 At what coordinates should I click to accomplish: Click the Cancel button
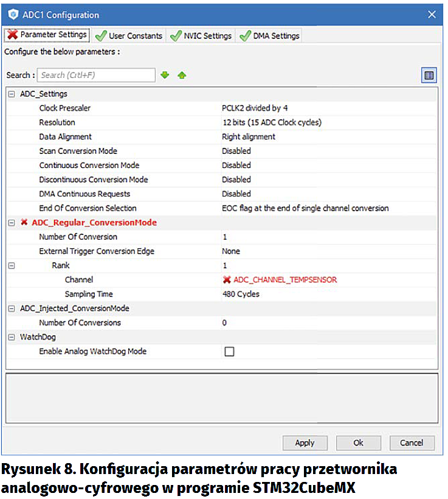(x=412, y=442)
